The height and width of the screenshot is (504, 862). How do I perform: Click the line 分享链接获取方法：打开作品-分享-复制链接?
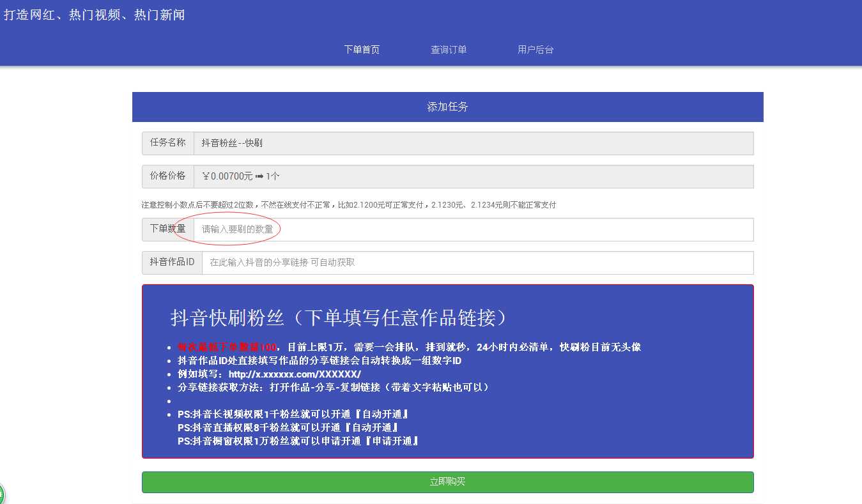tap(334, 387)
